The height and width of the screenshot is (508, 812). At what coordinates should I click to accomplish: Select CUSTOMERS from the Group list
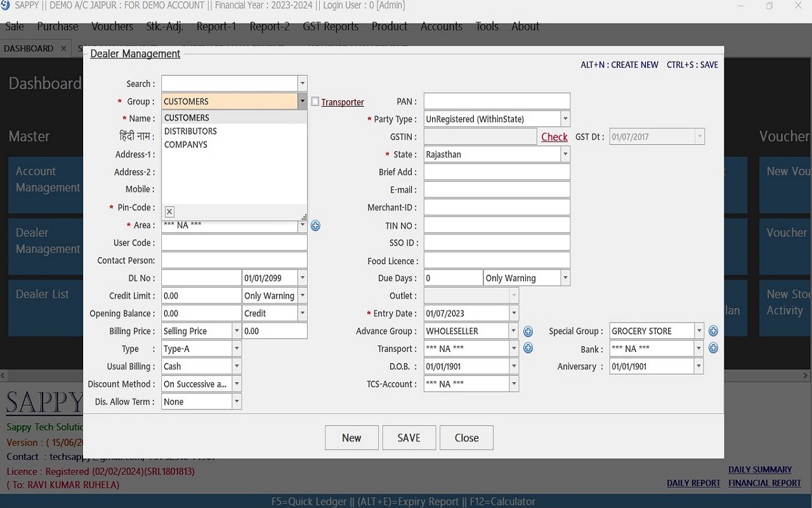[x=234, y=117]
